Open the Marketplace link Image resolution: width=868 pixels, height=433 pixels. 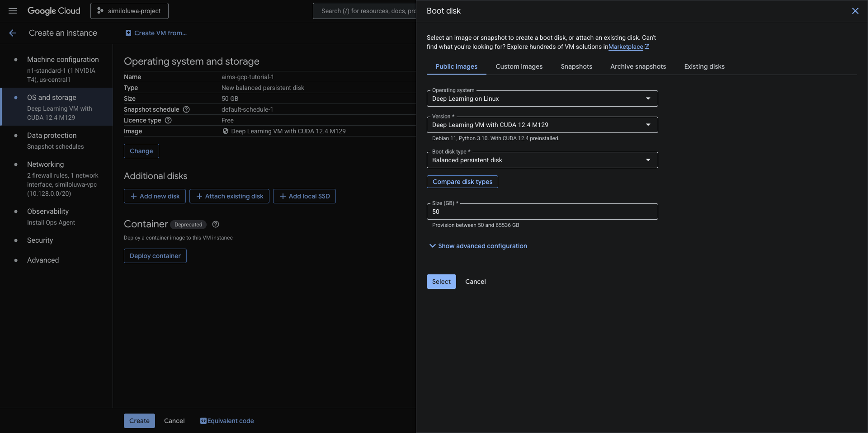(626, 47)
